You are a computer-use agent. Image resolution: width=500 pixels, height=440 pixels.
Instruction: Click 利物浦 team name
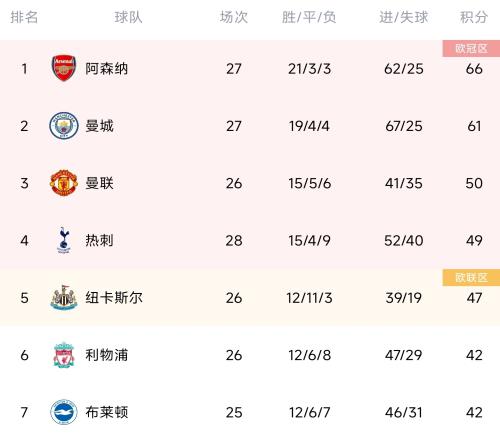point(107,355)
